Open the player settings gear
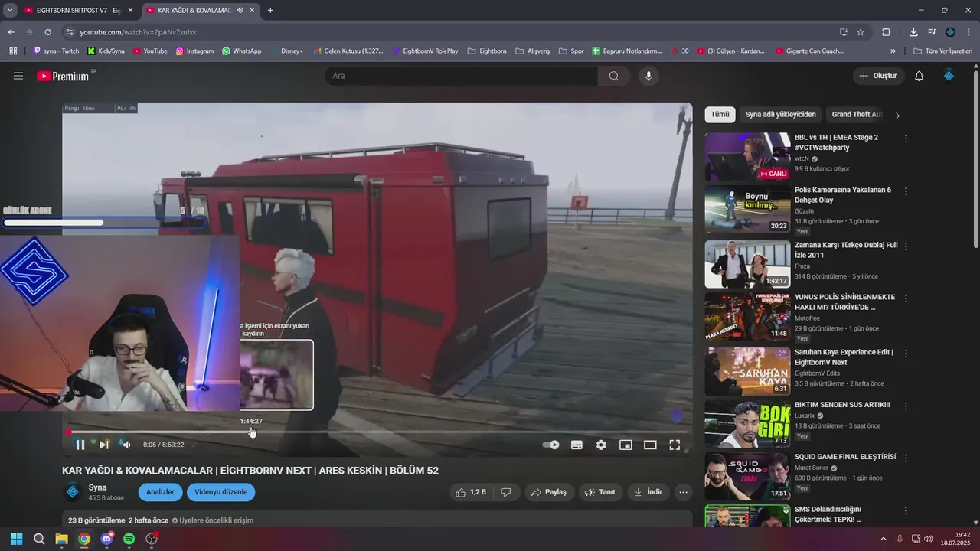The image size is (980, 551). (601, 445)
